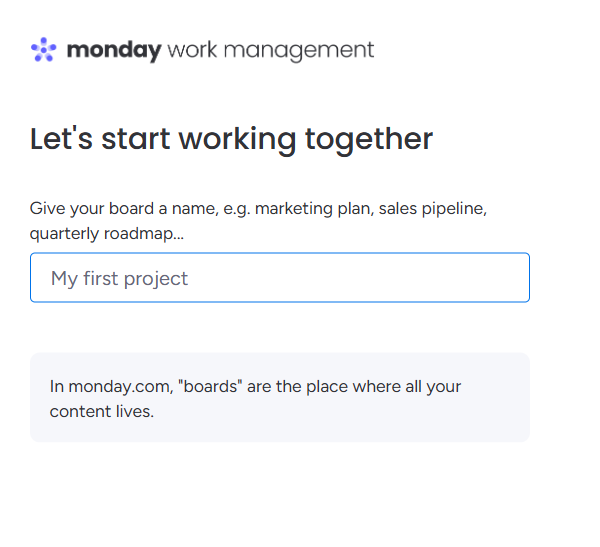Image resolution: width=600 pixels, height=547 pixels.
Task: Click the purple monday dots logo icon
Action: pos(44,49)
